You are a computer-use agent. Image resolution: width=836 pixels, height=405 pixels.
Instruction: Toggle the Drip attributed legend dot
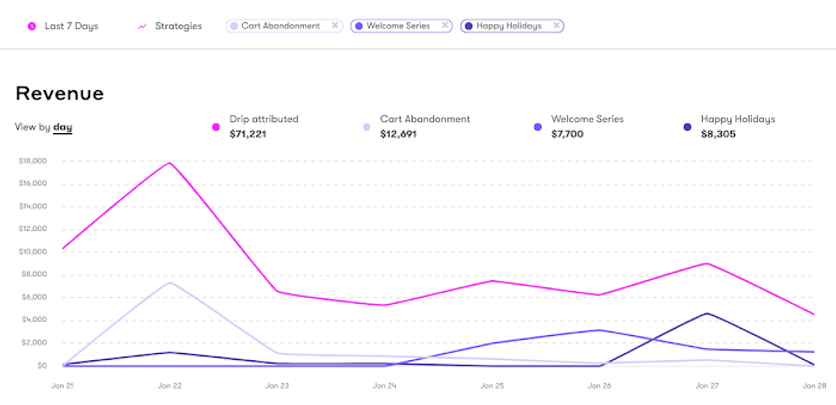(x=216, y=127)
